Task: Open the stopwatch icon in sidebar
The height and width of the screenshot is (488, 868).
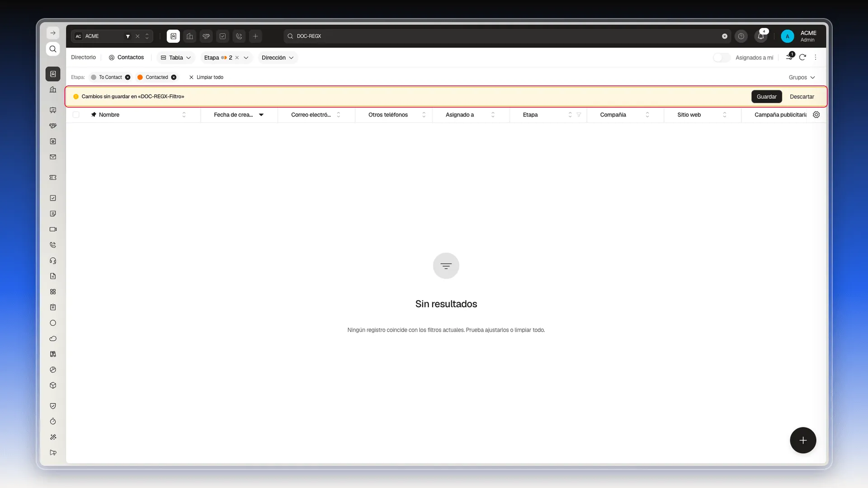Action: coord(53,422)
